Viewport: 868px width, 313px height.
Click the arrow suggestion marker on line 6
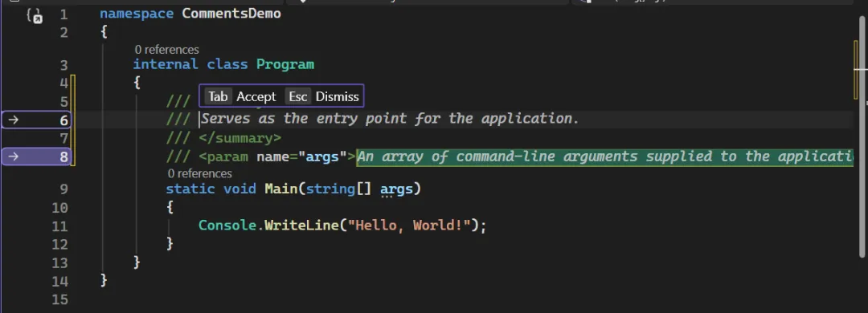pyautogui.click(x=14, y=120)
